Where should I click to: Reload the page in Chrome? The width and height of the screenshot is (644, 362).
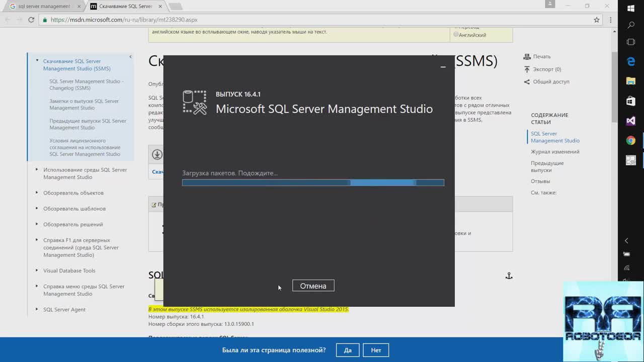click(31, 20)
